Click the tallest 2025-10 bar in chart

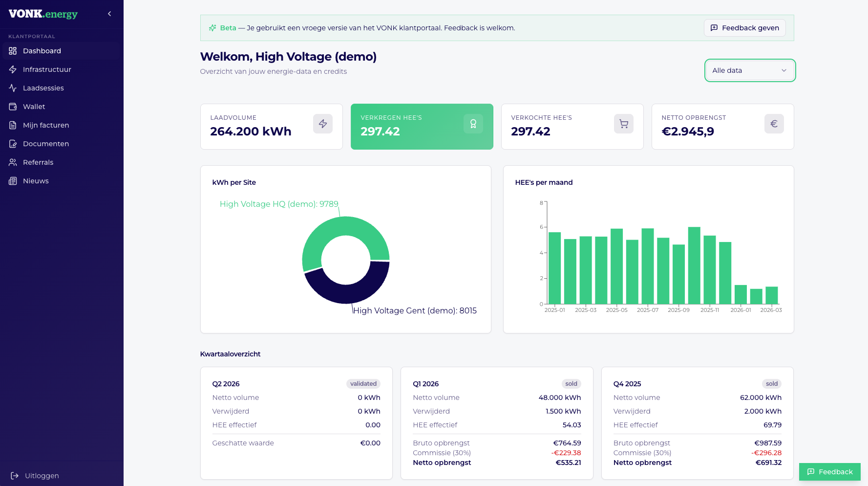coord(694,265)
